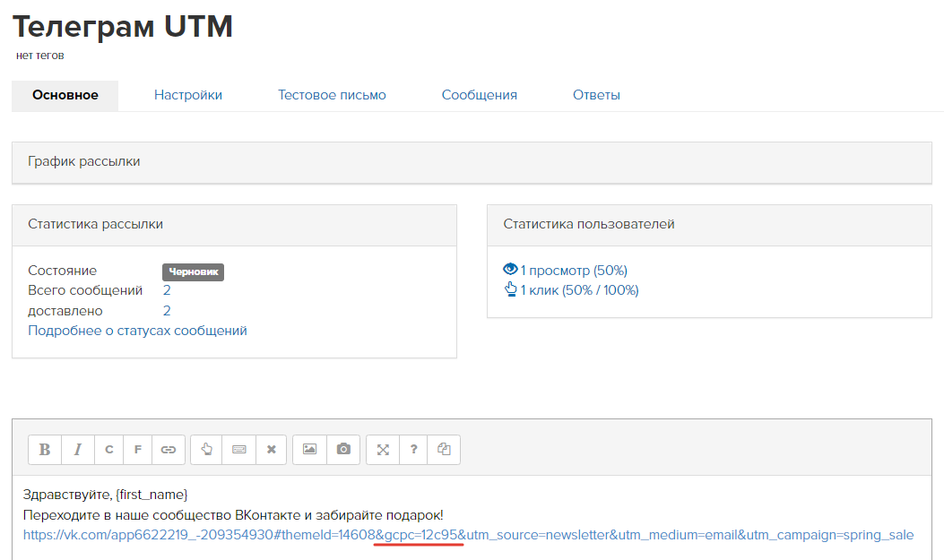Go to the Сообщения tab
944x560 pixels.
479,95
